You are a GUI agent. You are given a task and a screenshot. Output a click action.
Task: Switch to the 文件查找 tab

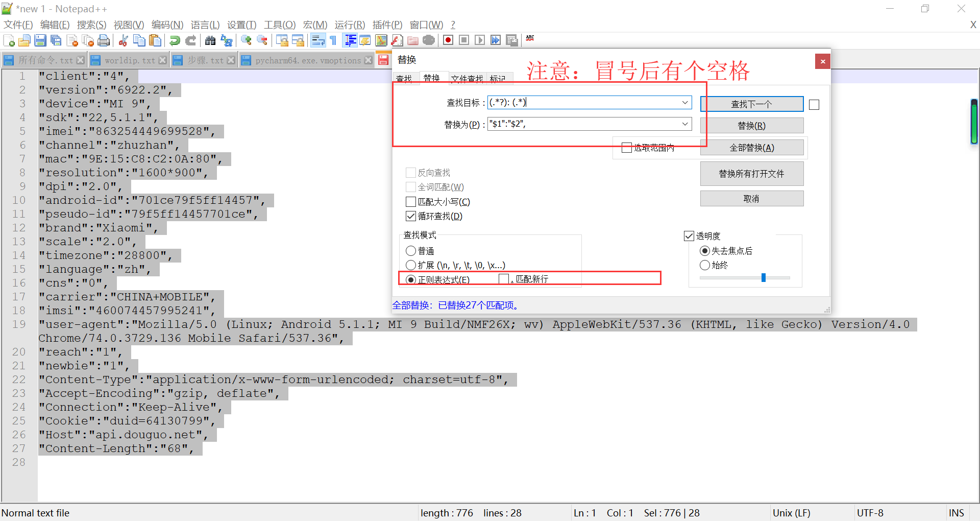pyautogui.click(x=467, y=78)
